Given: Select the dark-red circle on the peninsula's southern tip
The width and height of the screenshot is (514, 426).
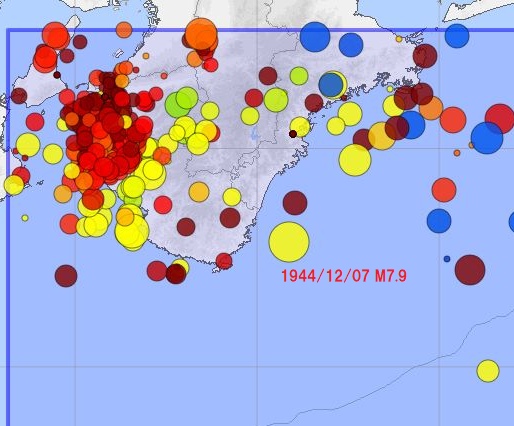Looking at the screenshot, I should tap(224, 261).
